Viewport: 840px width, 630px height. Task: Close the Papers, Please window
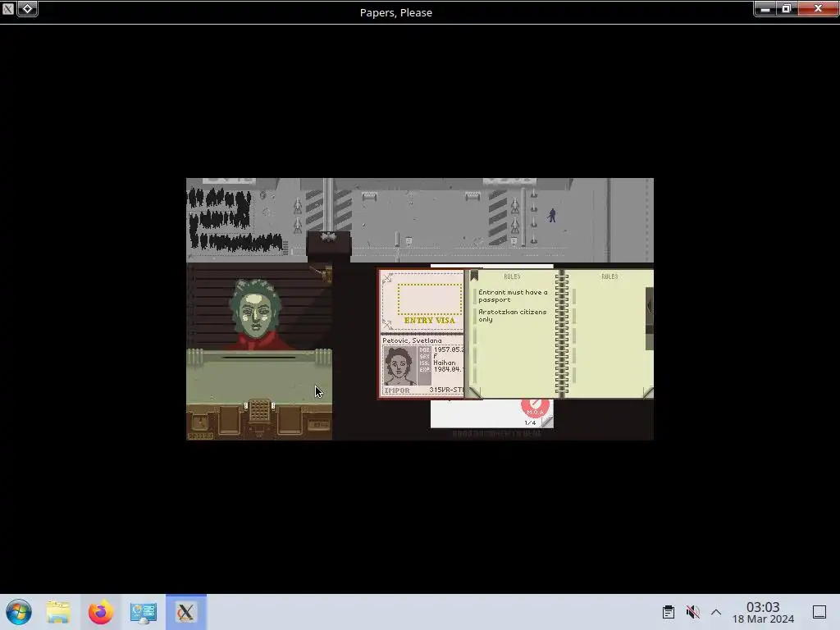(818, 8)
